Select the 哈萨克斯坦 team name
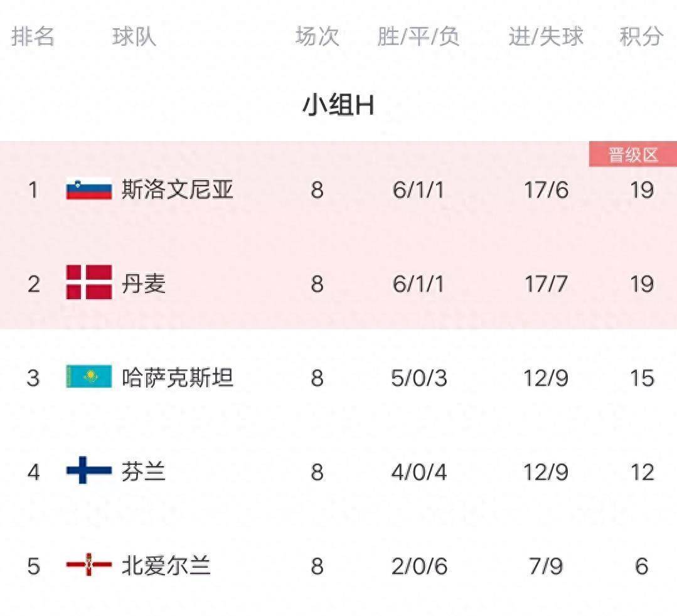The image size is (677, 616). [178, 378]
